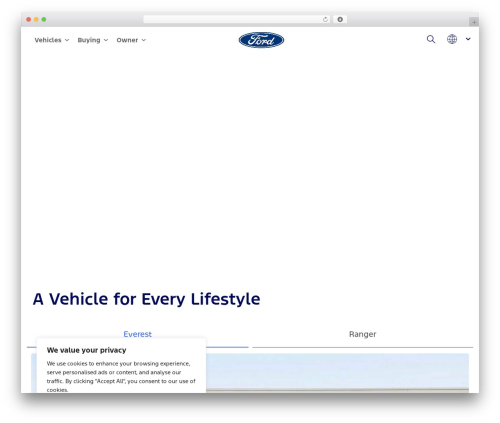Click the green maximize window button
500x423 pixels.
point(44,20)
